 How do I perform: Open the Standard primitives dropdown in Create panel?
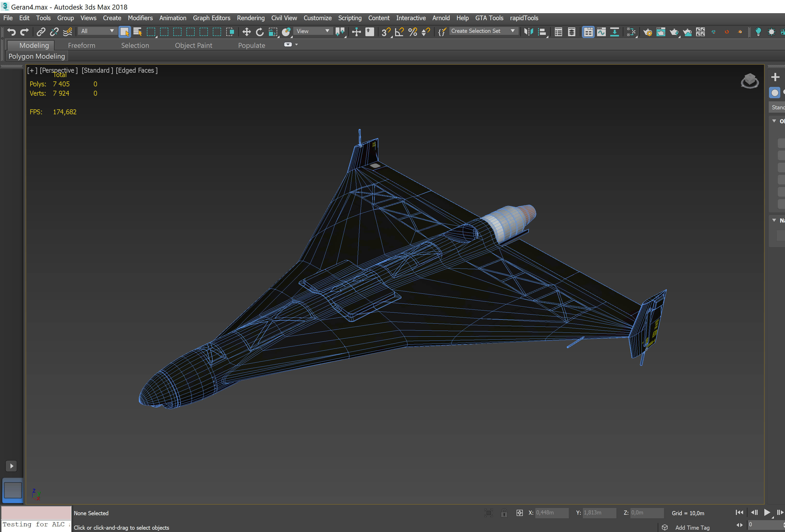pyautogui.click(x=777, y=108)
